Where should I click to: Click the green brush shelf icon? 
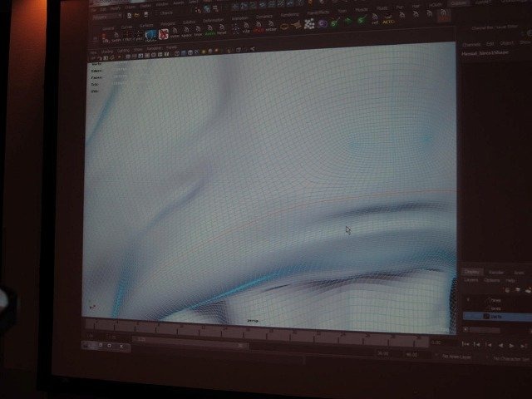click(335, 22)
